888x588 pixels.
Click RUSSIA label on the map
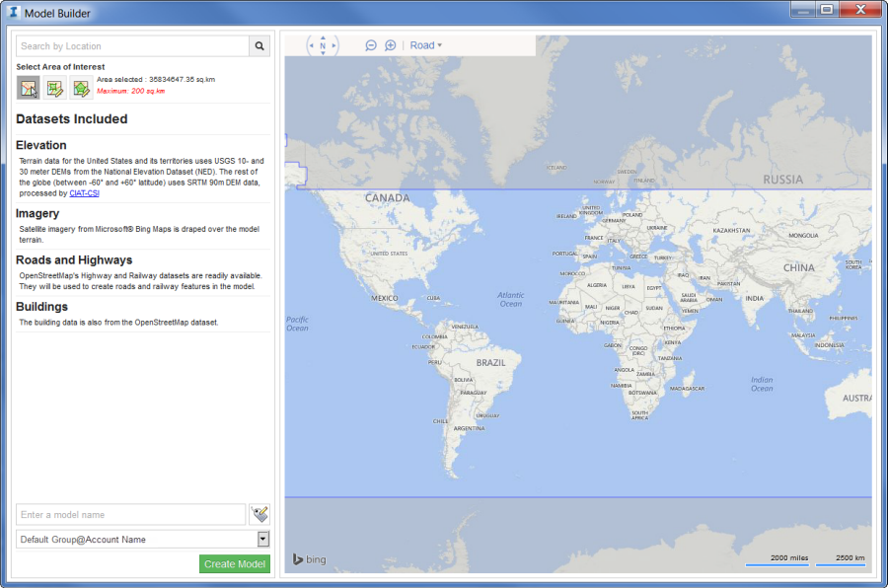pyautogui.click(x=782, y=180)
